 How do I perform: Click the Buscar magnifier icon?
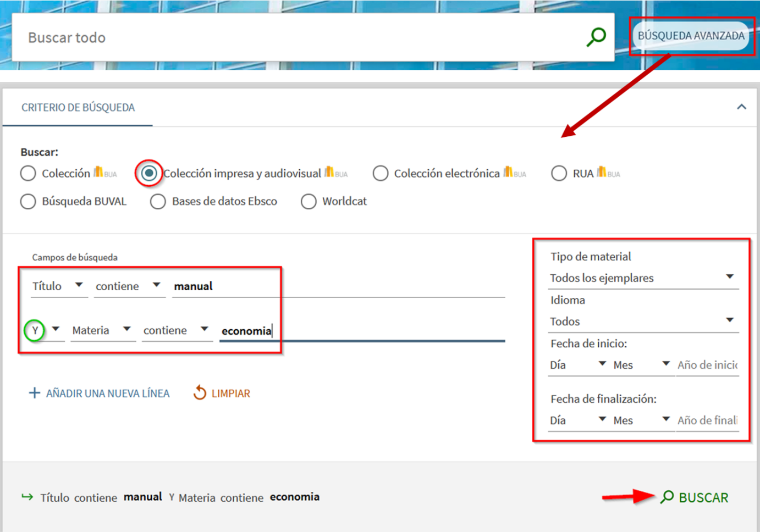667,497
